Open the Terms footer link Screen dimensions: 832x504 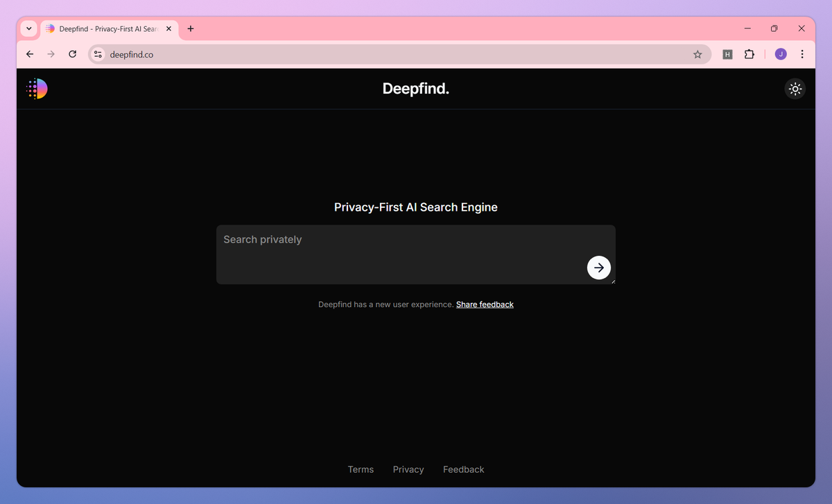[x=361, y=469]
